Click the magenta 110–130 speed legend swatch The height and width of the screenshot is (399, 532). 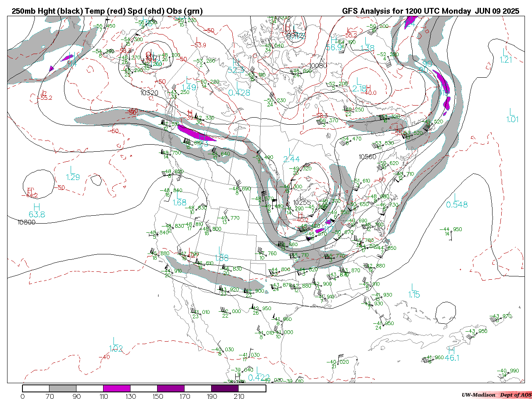(117, 389)
